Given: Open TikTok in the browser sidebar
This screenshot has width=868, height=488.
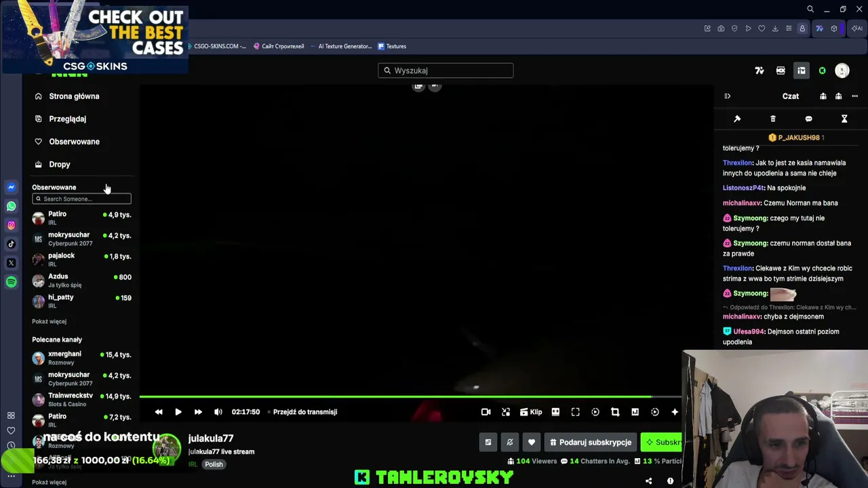Looking at the screenshot, I should 11,244.
